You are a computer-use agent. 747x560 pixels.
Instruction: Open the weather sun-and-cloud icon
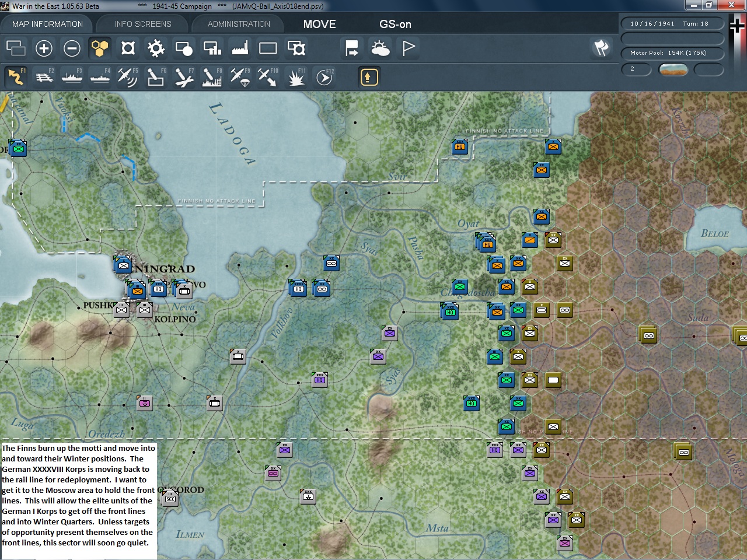380,48
